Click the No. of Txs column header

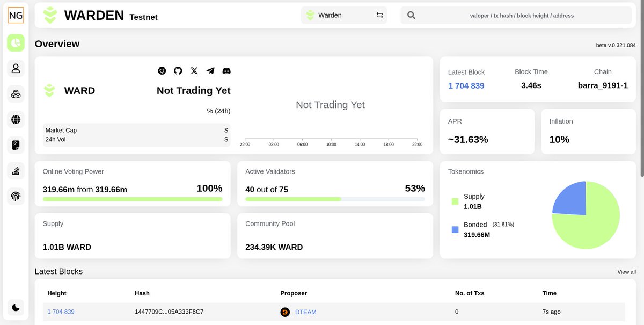pos(470,293)
